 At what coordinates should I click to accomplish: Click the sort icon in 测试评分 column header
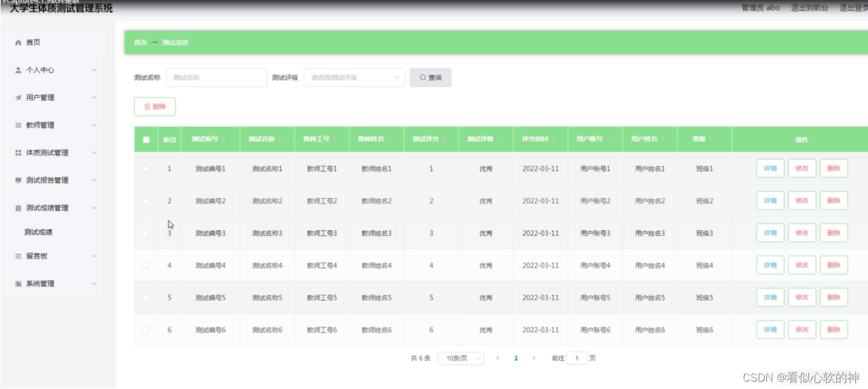(445, 139)
